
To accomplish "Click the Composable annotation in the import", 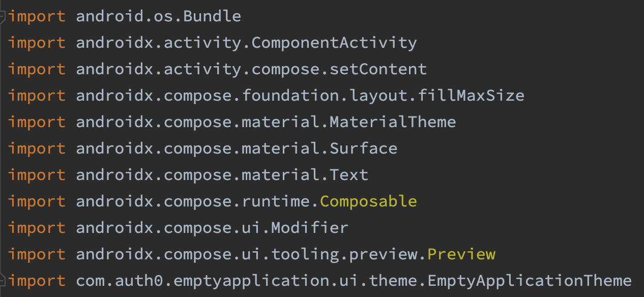I will pos(368,201).
